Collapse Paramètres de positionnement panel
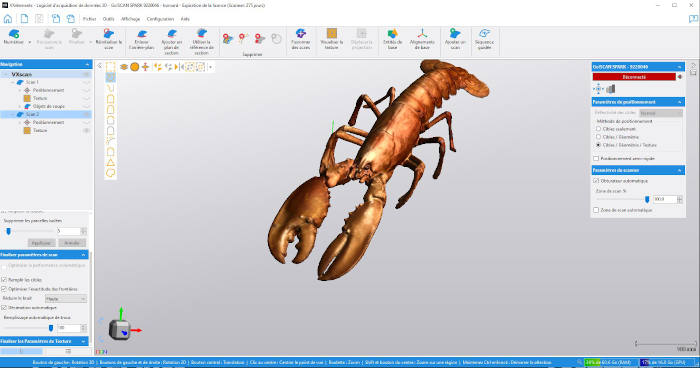The image size is (700, 368). [679, 102]
